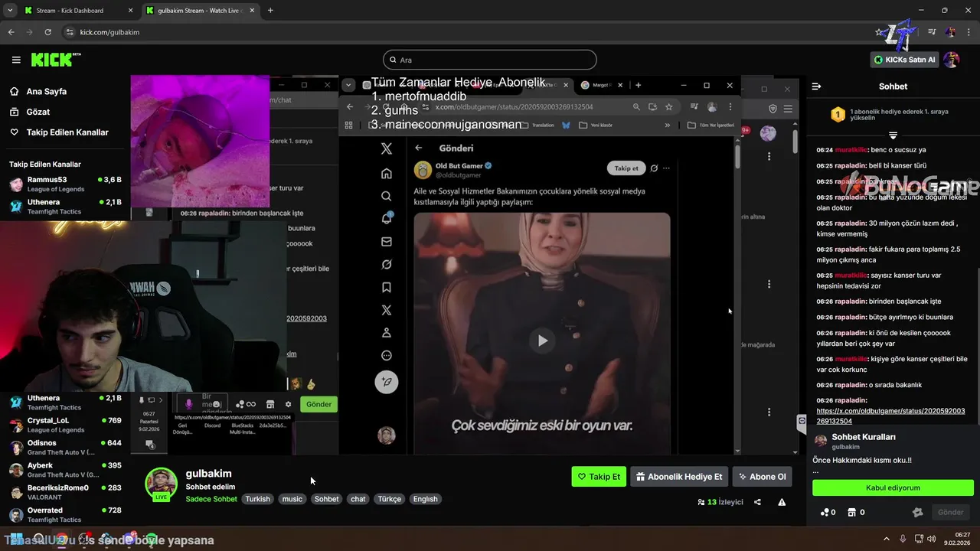
Task: Open the Sadece Sohbet category link
Action: tap(211, 499)
